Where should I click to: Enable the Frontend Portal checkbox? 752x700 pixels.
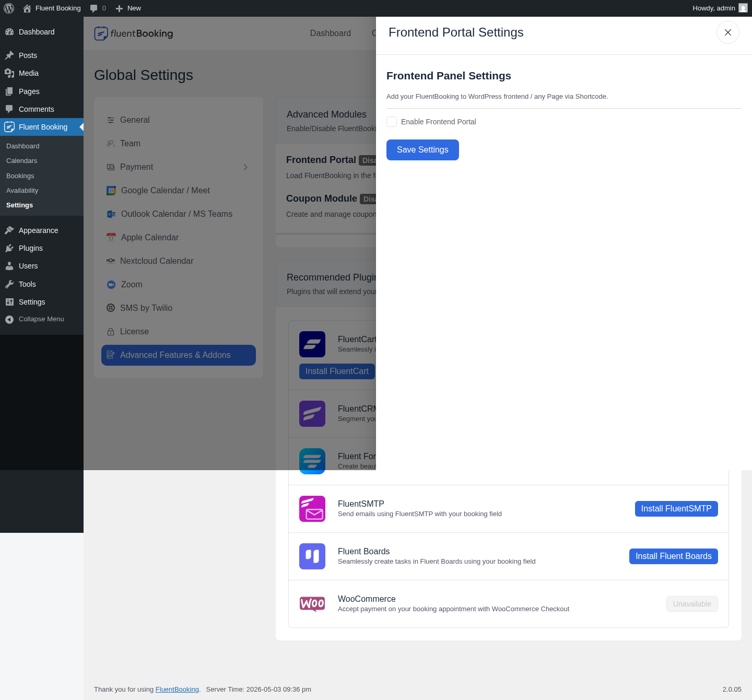[x=392, y=122]
